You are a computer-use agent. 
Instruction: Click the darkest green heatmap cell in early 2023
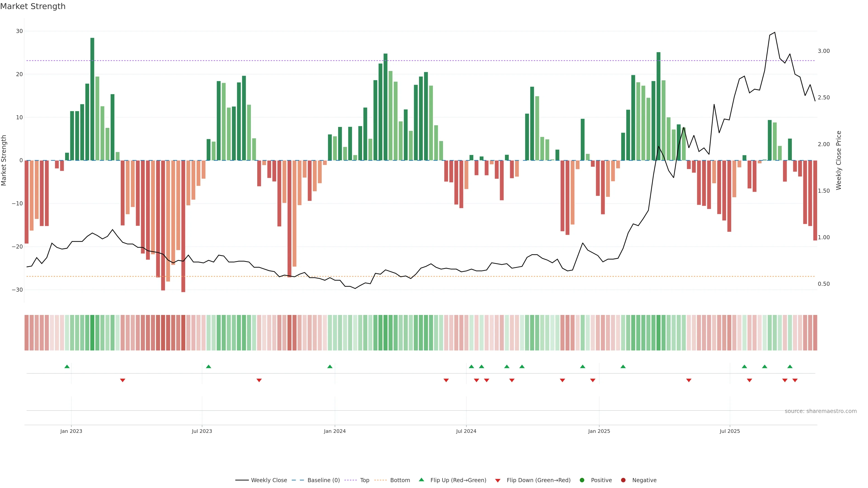point(92,333)
